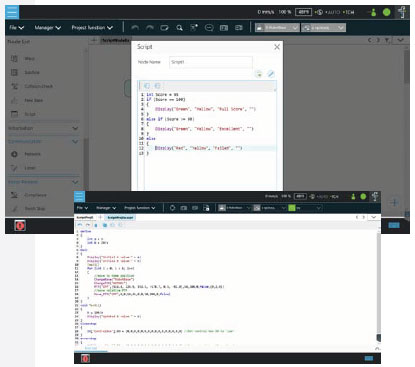Image resolution: width=415 pixels, height=367 pixels.
Task: Collapse the Communication section in Node List
Action: (75, 141)
